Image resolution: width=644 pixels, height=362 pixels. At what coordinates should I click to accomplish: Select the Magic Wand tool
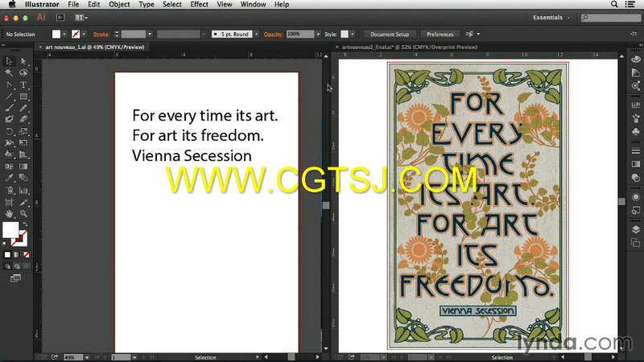click(x=9, y=73)
